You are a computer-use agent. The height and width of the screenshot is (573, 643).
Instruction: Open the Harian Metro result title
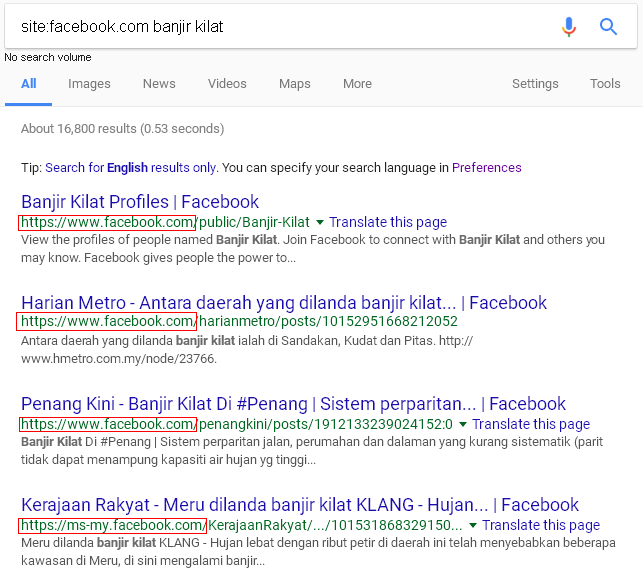[x=284, y=303]
